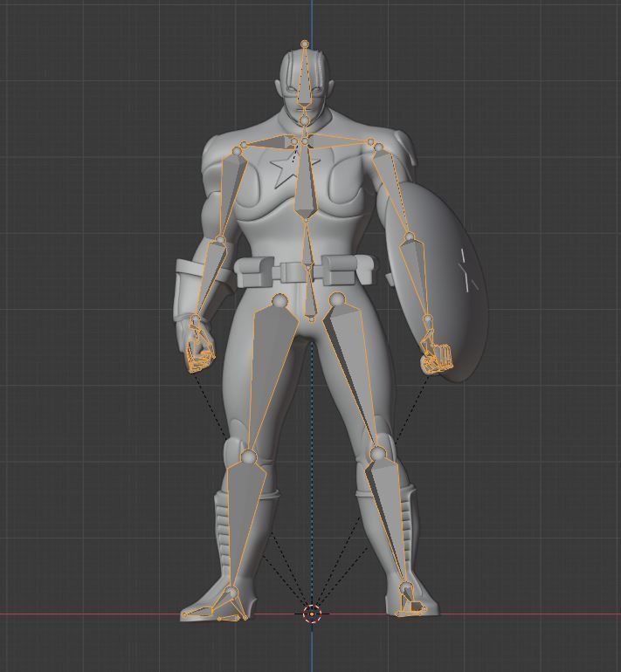Select the clavicle bone on the shield side
621x672 pixels.
click(339, 141)
